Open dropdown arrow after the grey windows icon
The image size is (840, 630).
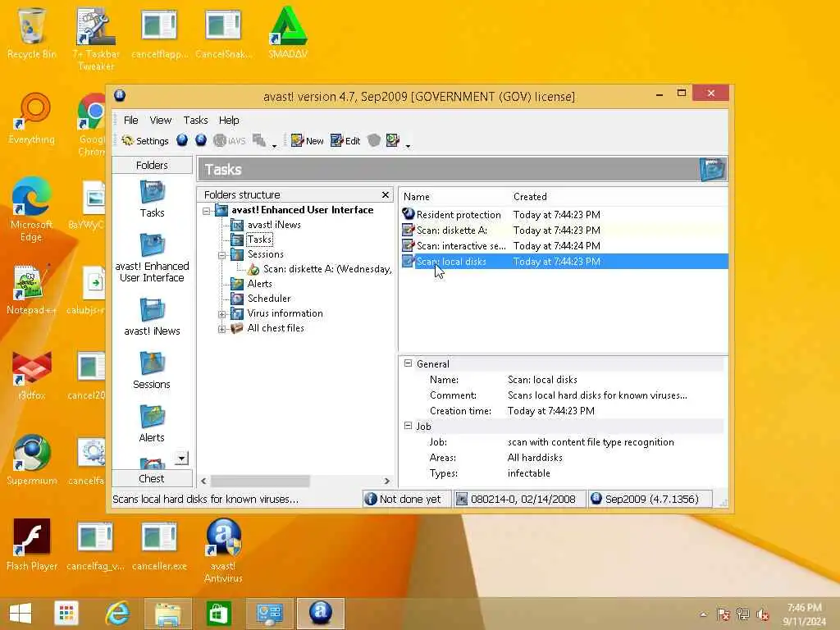click(x=274, y=146)
